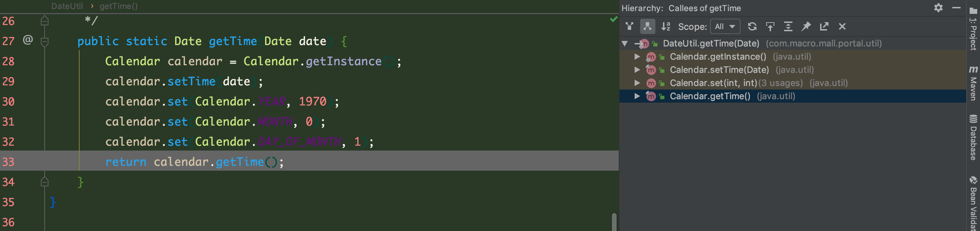The width and height of the screenshot is (980, 231).
Task: Toggle Callee Methods Hierarchy view
Action: click(x=647, y=26)
